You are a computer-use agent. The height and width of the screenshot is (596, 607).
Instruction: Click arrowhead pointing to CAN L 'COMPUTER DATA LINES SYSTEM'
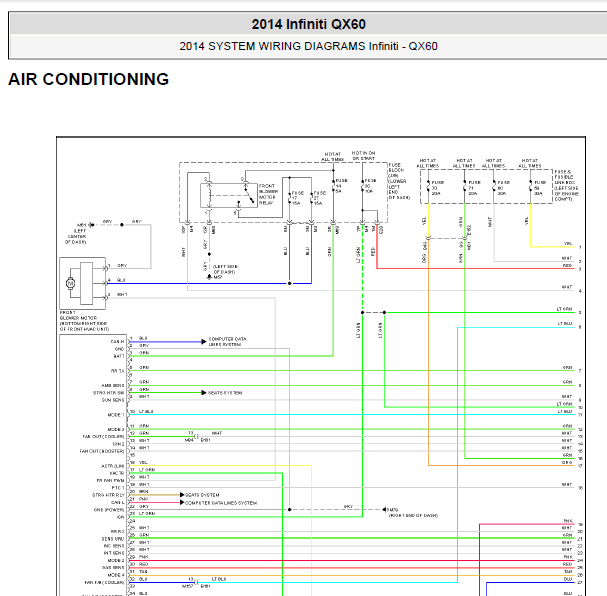pos(182,502)
